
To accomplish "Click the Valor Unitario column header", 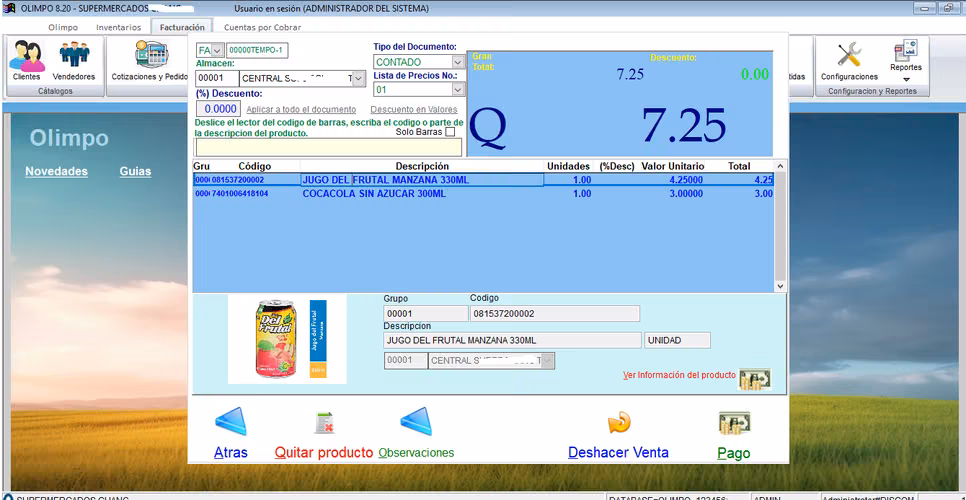I will click(x=673, y=166).
